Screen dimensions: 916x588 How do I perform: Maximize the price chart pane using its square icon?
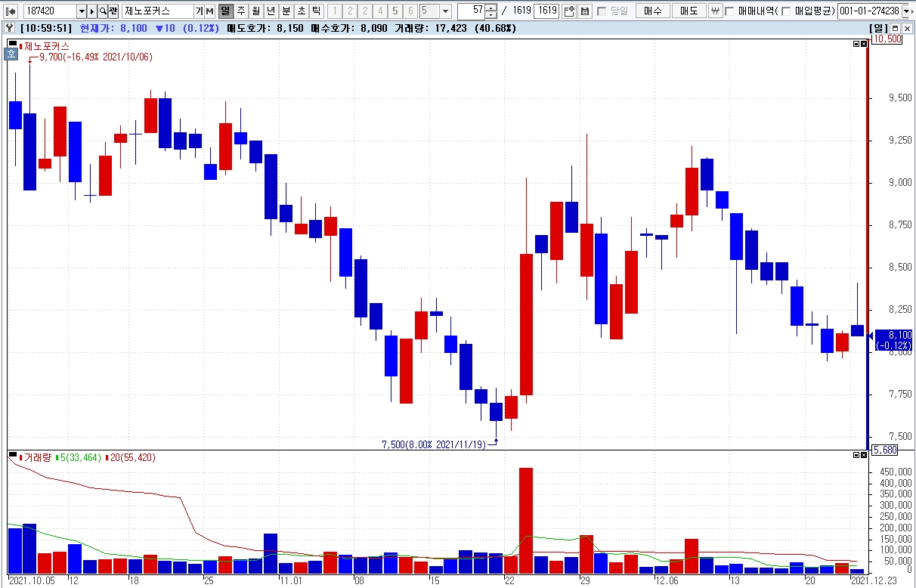coord(856,45)
